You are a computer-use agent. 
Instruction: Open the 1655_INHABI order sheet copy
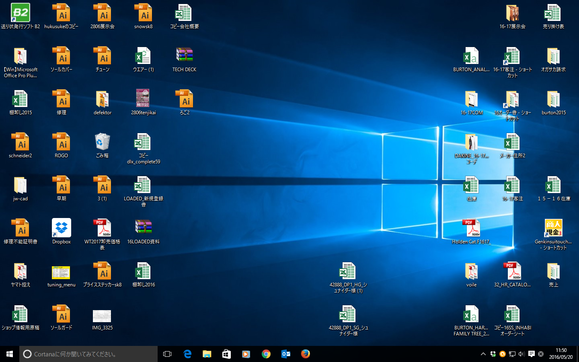512,314
